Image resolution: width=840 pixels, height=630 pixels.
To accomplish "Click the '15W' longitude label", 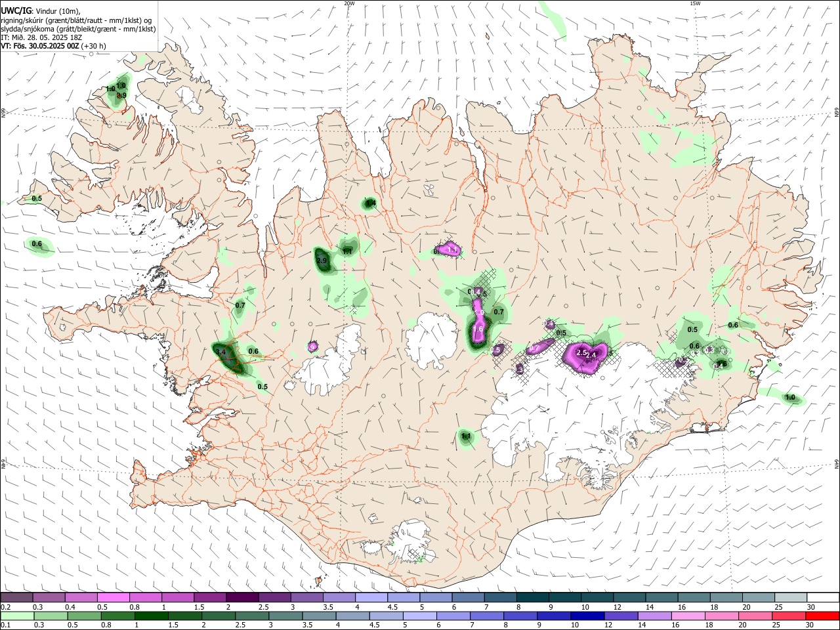I will click(x=695, y=3).
